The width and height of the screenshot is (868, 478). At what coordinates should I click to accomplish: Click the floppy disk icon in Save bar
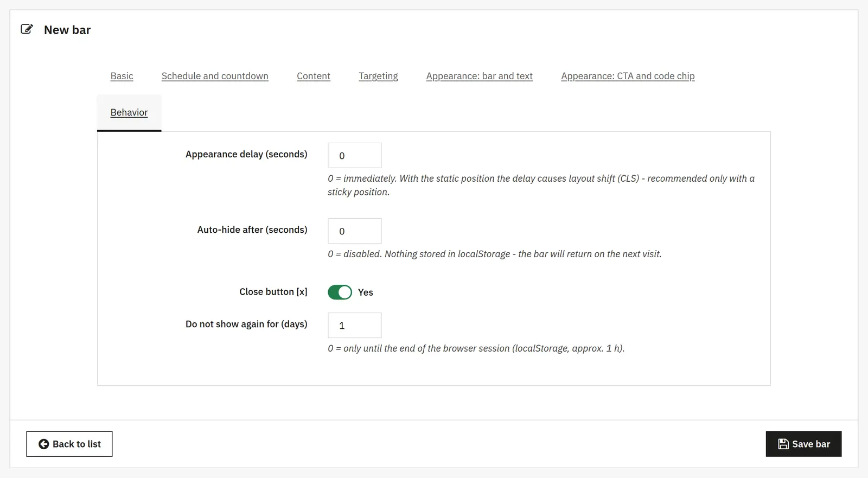[783, 444]
